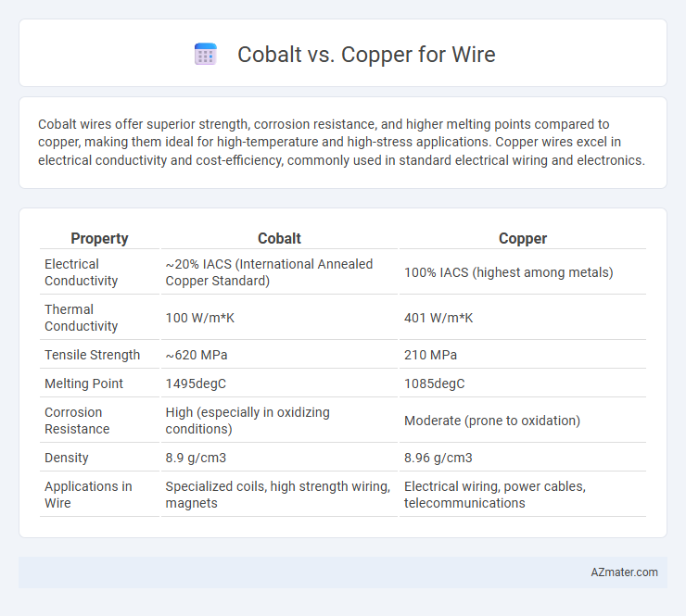Click the 'Copper' column header
This screenshot has width=686, height=616.
[x=522, y=238]
